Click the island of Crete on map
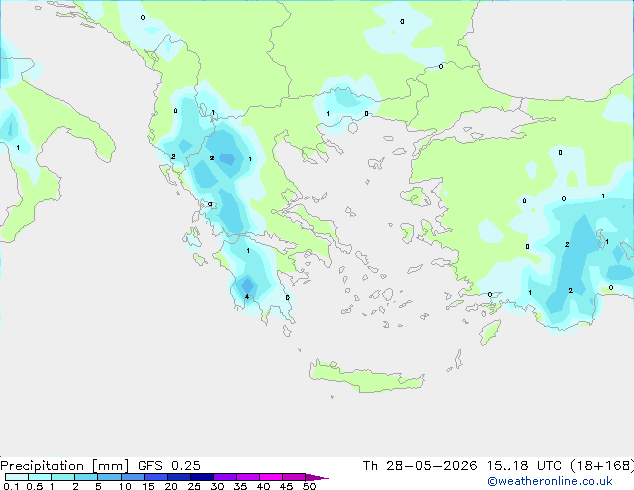 366,377
